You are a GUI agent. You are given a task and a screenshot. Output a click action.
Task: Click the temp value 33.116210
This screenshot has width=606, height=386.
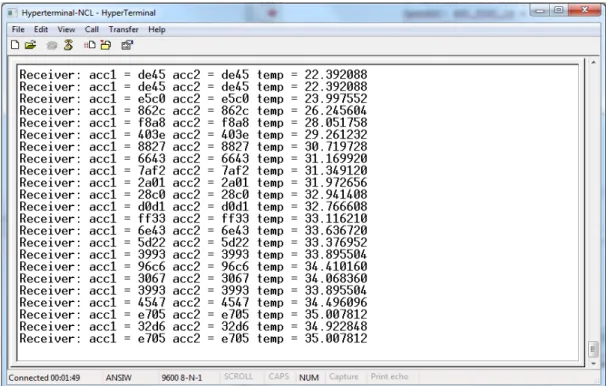335,218
